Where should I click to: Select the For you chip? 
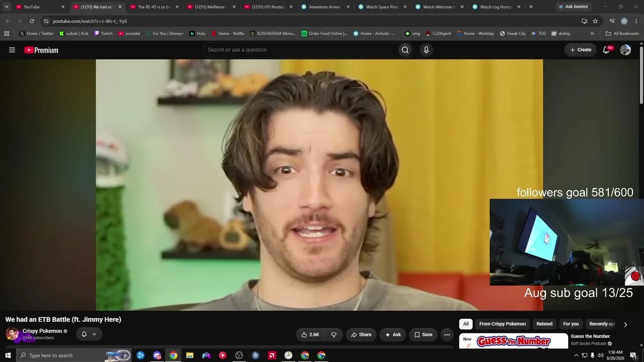click(x=571, y=324)
